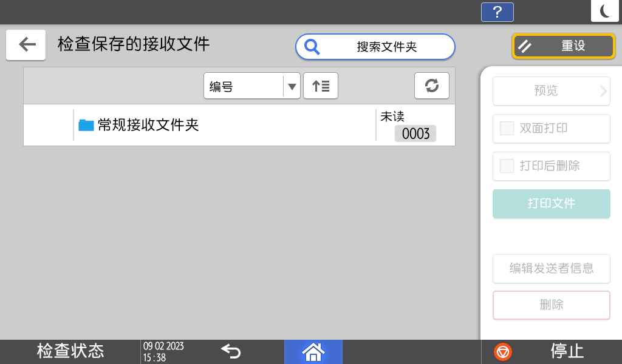
Task: Change sort order using the ascending sort icon
Action: pos(320,86)
